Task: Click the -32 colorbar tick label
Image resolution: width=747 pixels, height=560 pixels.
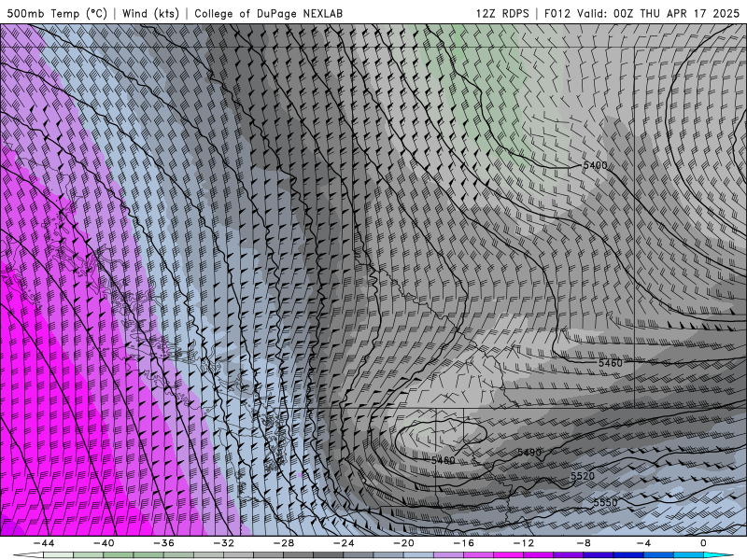Action: [x=224, y=543]
